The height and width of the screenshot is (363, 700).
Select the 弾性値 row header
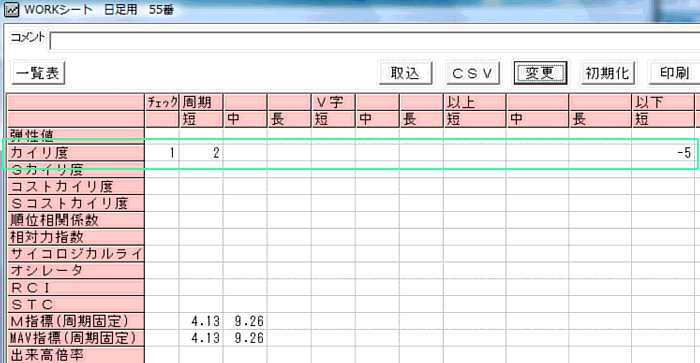pyautogui.click(x=76, y=136)
